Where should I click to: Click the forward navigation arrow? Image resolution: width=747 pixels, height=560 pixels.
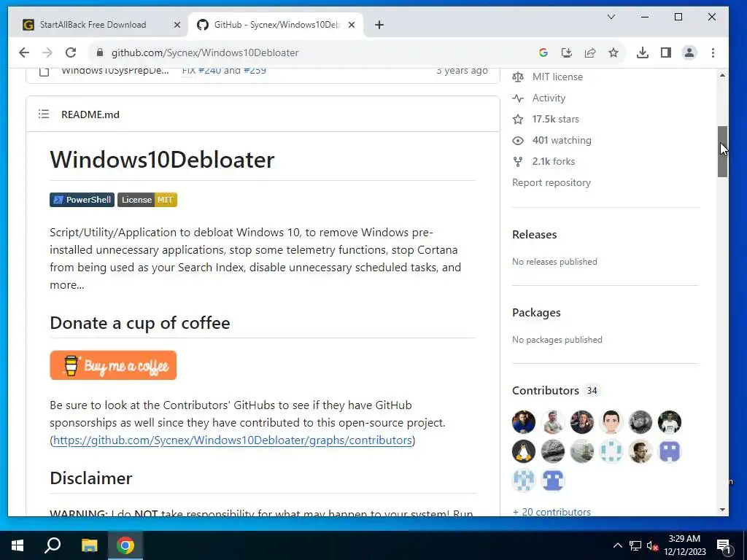pos(47,52)
